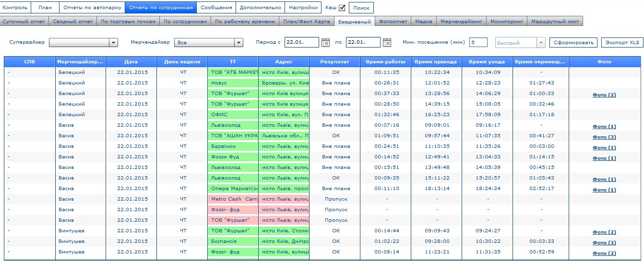Open Фото (1) link for Опера Маркет row
Screen dimensions: 644x264
[x=604, y=190]
